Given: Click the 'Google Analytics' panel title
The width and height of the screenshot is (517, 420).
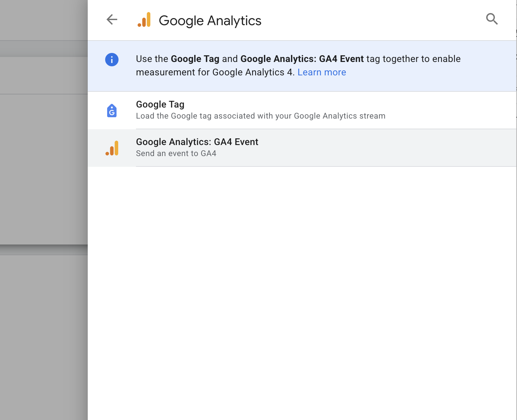Looking at the screenshot, I should click(210, 21).
